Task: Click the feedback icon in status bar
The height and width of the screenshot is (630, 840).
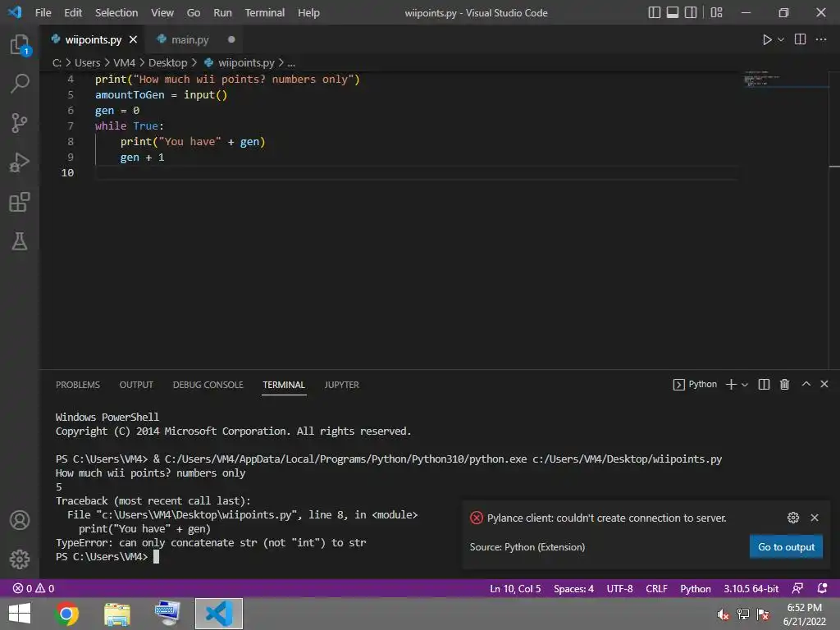Action: [797, 588]
